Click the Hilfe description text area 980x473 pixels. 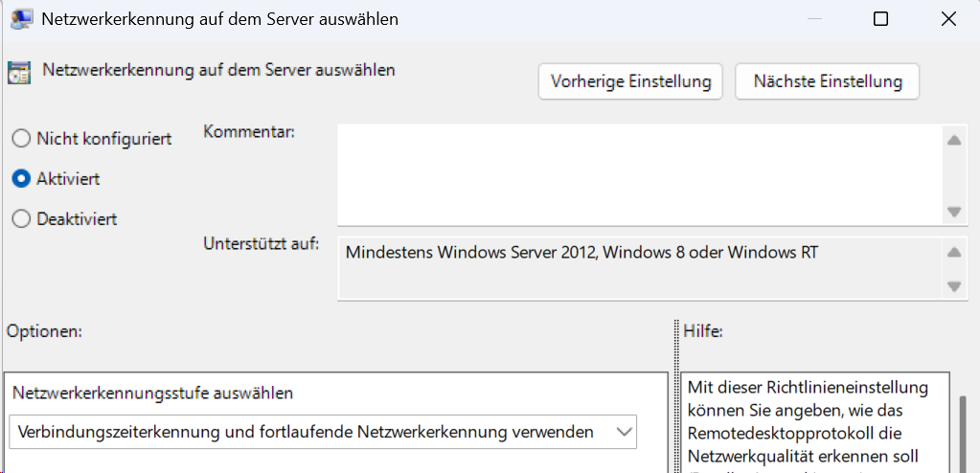[812, 421]
